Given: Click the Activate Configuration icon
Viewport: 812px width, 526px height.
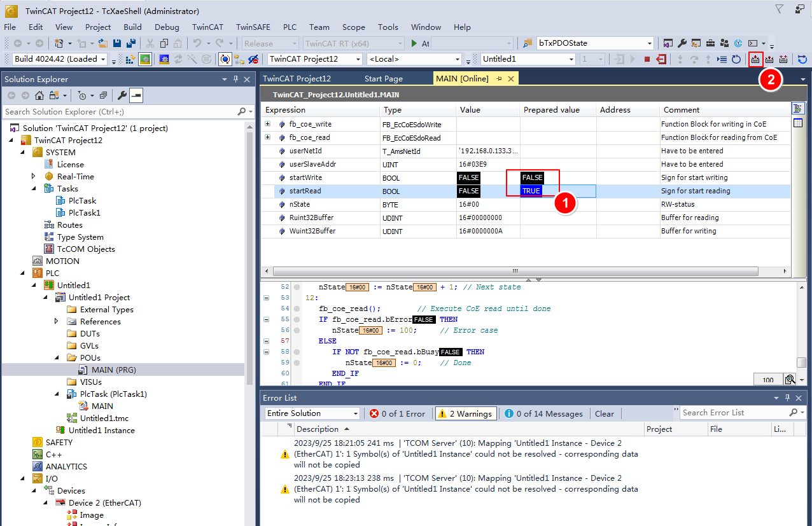Looking at the screenshot, I should point(131,59).
